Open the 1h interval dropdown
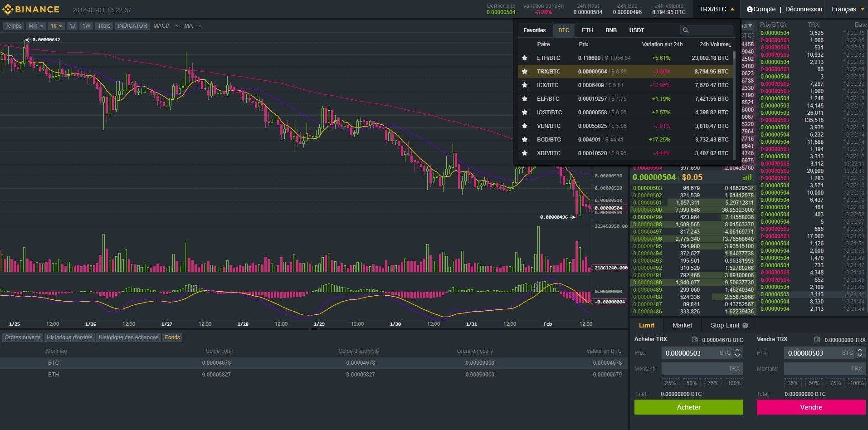868x430 pixels. (57, 26)
